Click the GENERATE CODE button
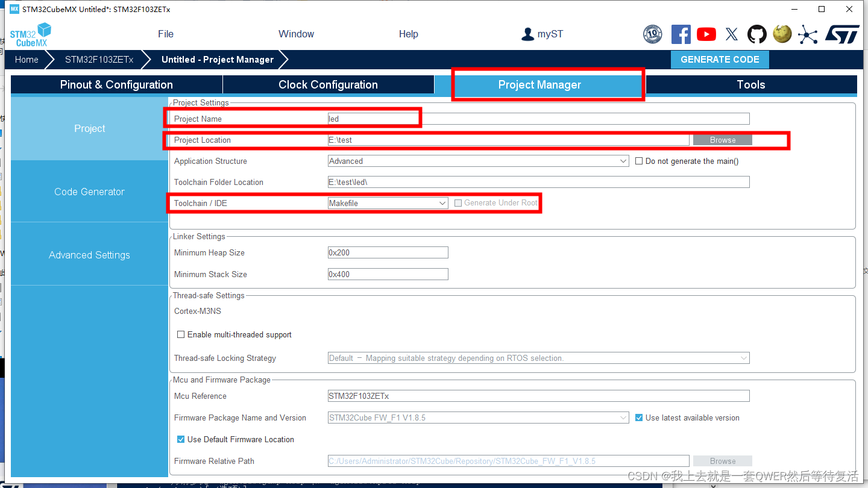 coord(720,60)
